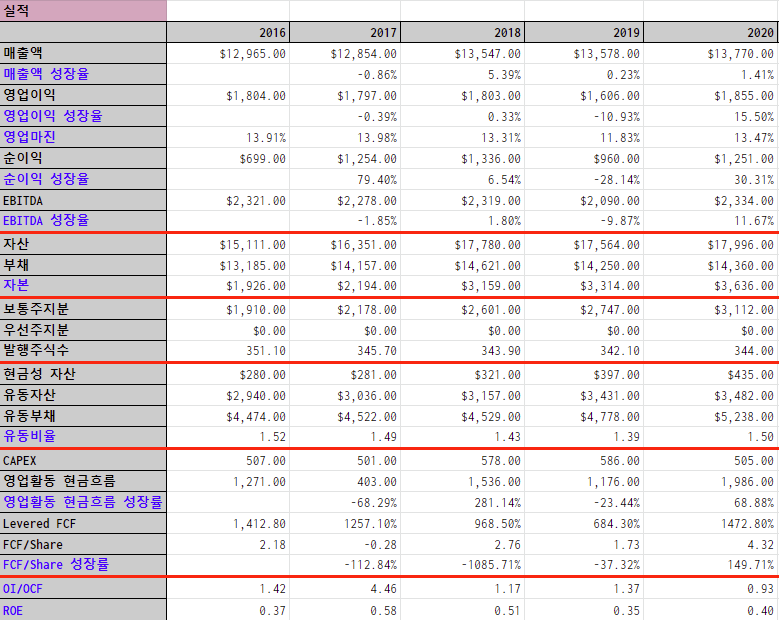Viewport: 779px width, 620px height.
Task: Select the 보통주지분 row label
Action: [83, 310]
